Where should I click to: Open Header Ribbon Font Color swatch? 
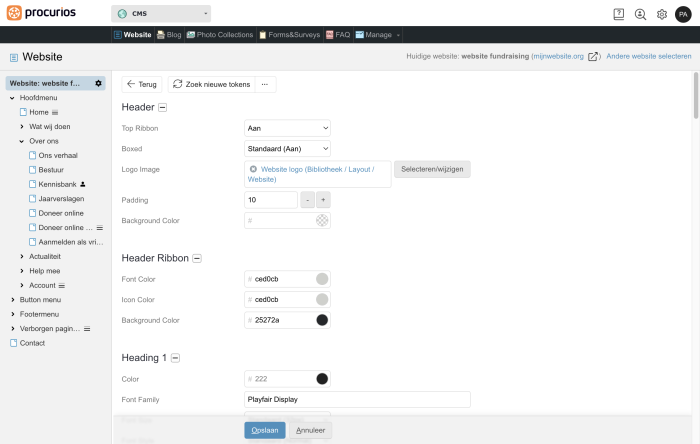click(322, 279)
